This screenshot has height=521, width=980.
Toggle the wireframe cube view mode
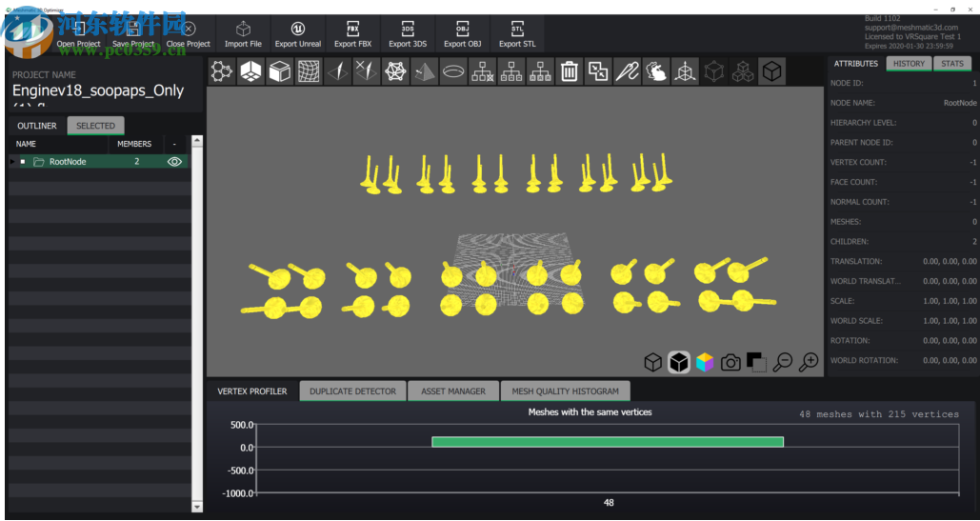pyautogui.click(x=652, y=362)
